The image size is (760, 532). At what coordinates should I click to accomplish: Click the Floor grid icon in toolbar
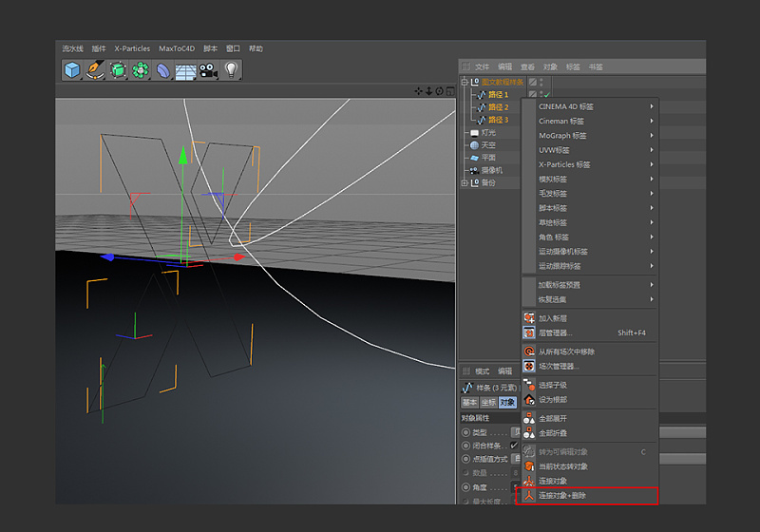185,71
